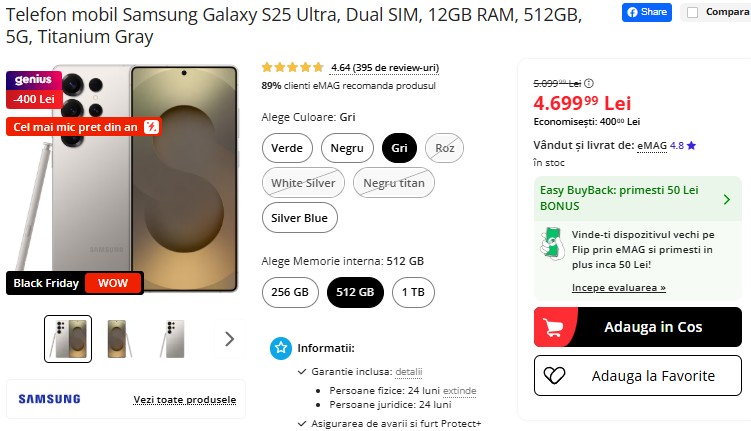
Task: Expand the Easy BuyBack bonus arrow
Action: [726, 198]
